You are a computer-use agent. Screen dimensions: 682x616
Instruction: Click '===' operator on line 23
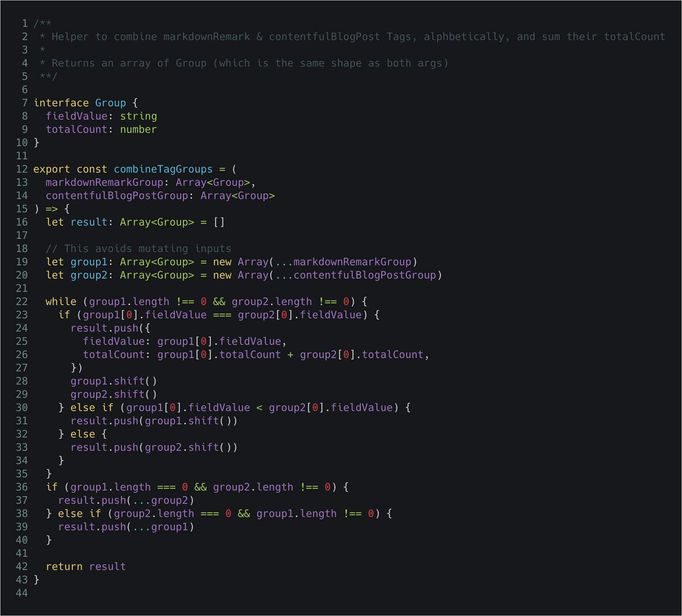tap(222, 315)
